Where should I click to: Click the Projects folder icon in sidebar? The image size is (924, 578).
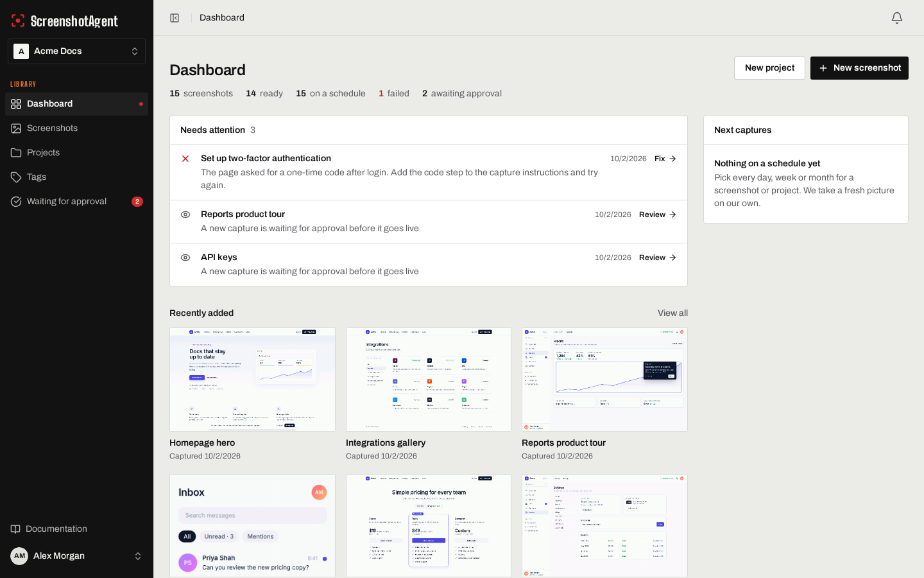pos(16,153)
